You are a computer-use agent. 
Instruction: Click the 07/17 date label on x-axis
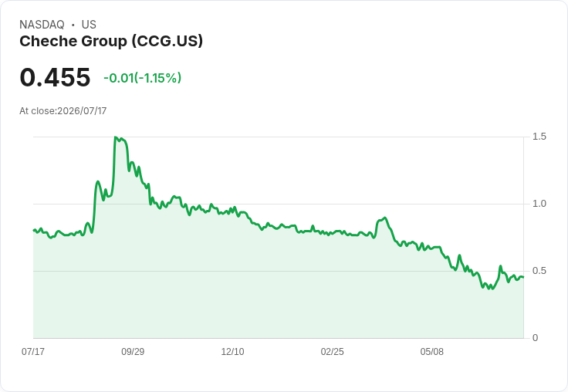(33, 351)
